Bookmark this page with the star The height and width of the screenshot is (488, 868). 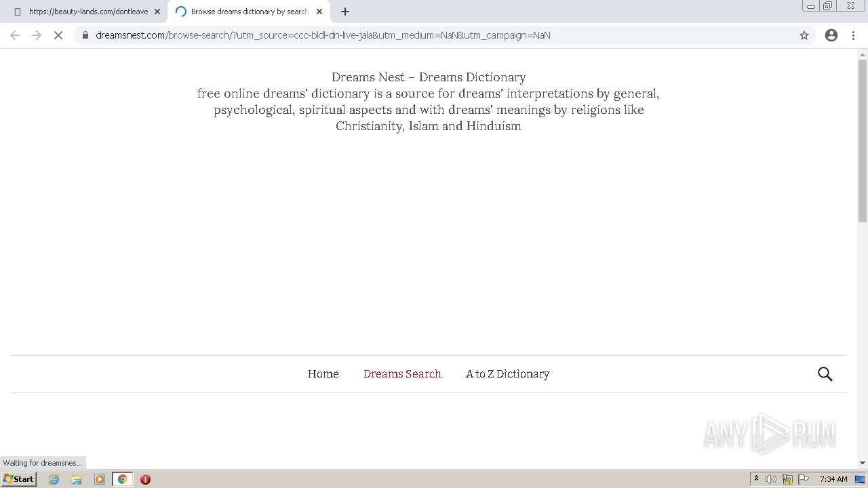point(804,35)
